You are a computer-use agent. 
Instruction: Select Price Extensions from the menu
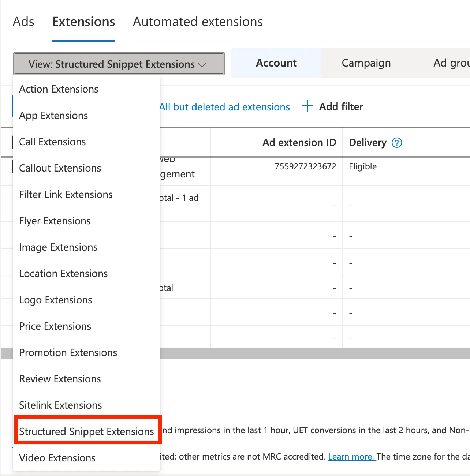point(86,326)
